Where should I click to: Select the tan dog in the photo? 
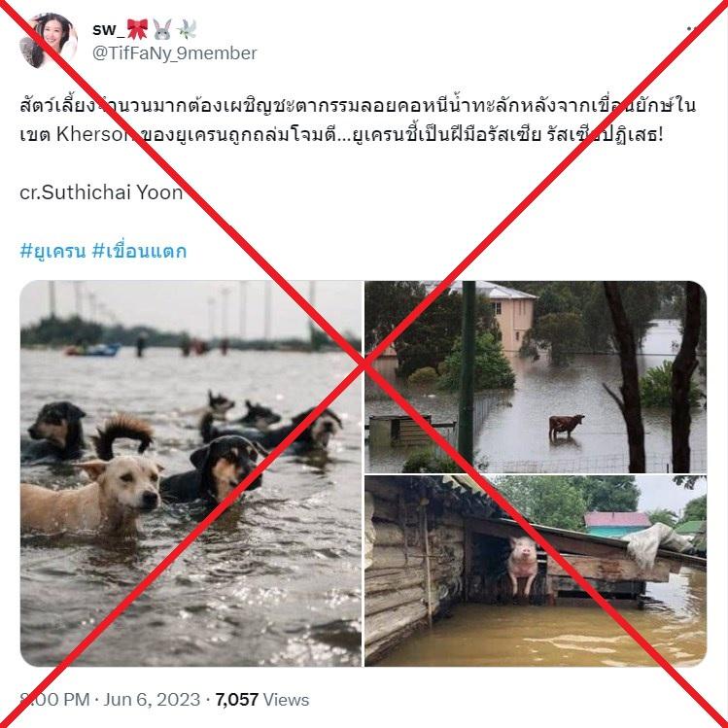(x=91, y=497)
